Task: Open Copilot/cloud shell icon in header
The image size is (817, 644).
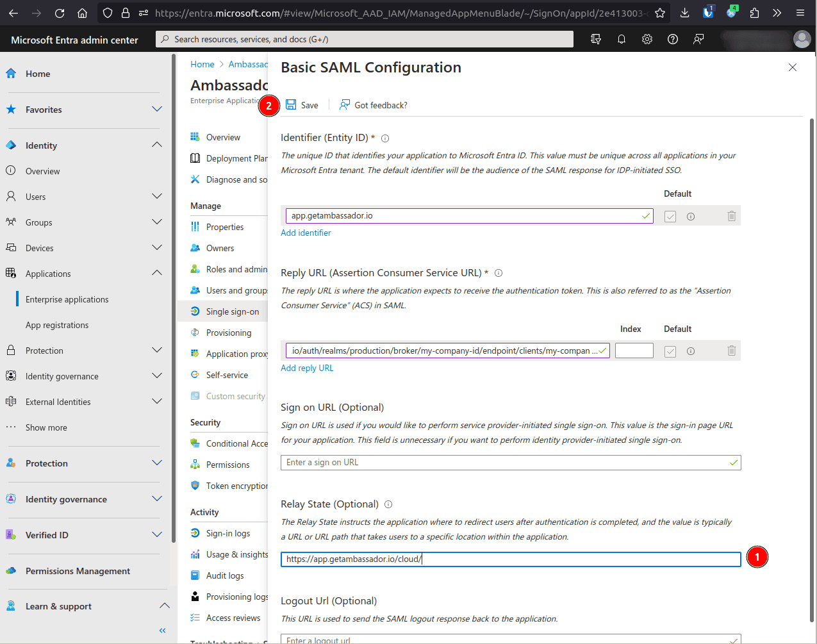Action: click(x=596, y=40)
